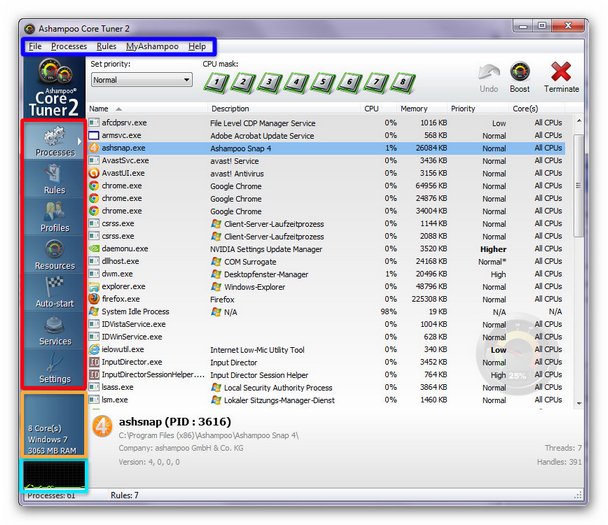The width and height of the screenshot is (608, 525).
Task: Click the process list scrollbar up arrow
Action: [579, 121]
